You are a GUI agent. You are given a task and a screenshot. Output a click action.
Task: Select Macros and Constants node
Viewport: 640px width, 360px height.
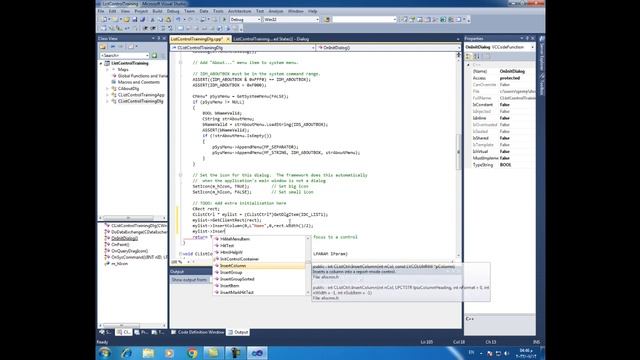(x=139, y=82)
